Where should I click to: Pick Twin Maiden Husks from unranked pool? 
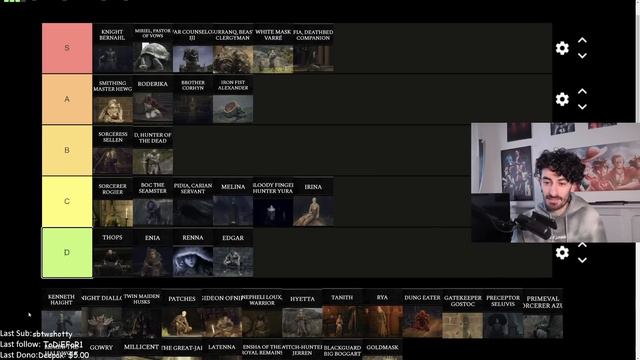(x=142, y=313)
